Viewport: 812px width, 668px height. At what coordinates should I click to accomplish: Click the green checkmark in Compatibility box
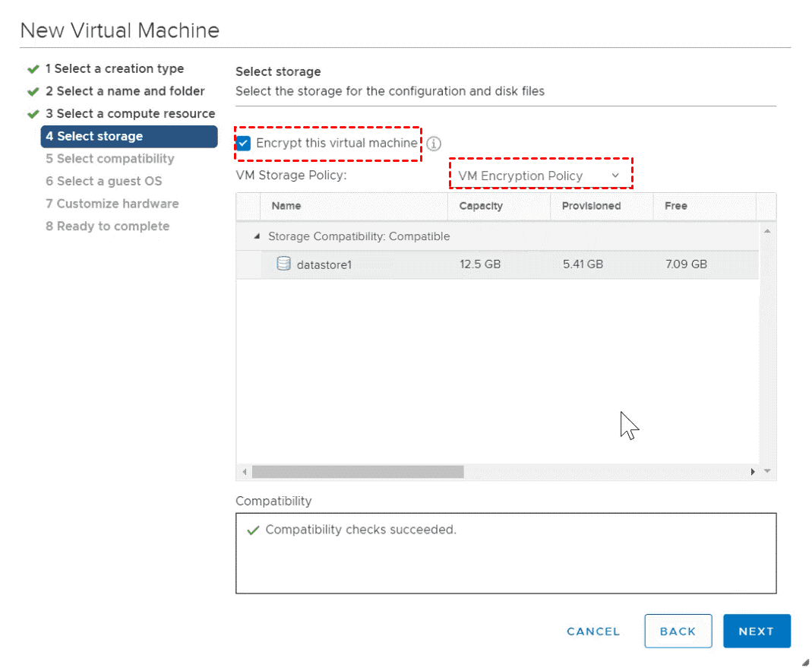253,530
